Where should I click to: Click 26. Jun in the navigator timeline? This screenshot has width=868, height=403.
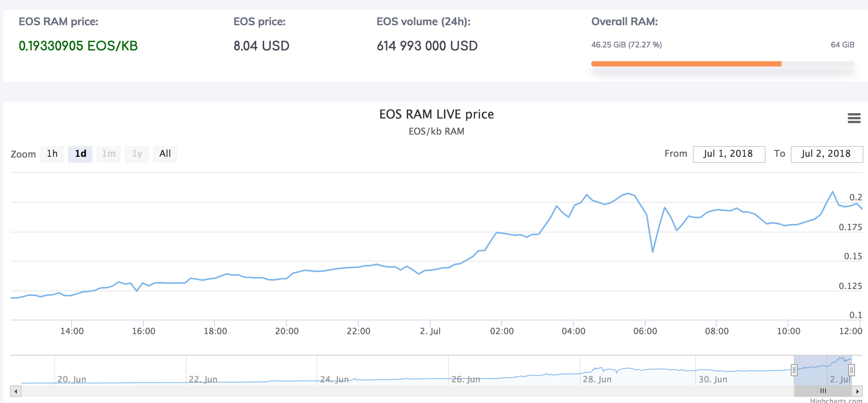pyautogui.click(x=466, y=379)
